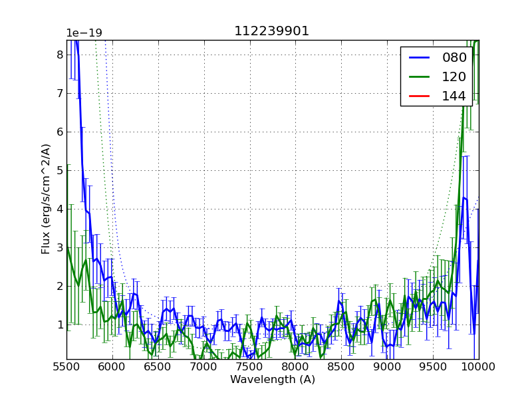Click the 6500 x-axis tick label
This screenshot has height=399, width=532.
point(158,366)
